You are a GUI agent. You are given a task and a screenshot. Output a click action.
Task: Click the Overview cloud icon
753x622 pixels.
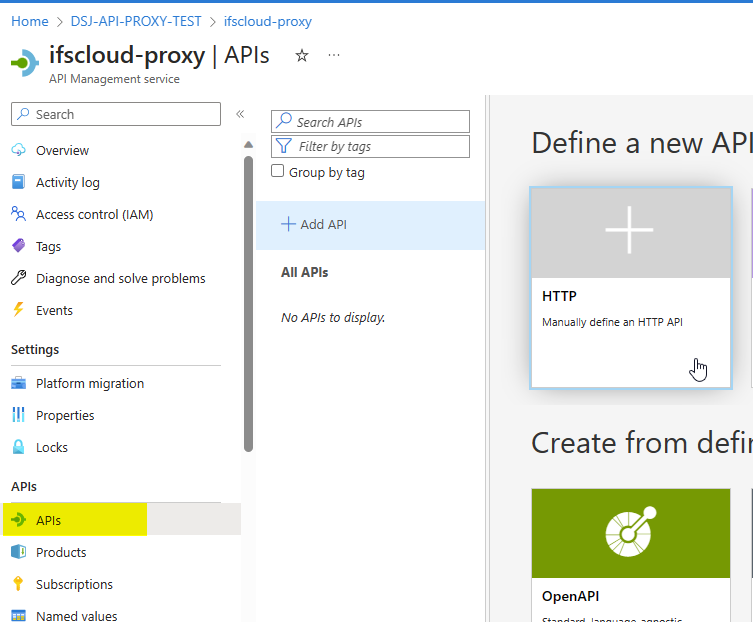point(18,150)
